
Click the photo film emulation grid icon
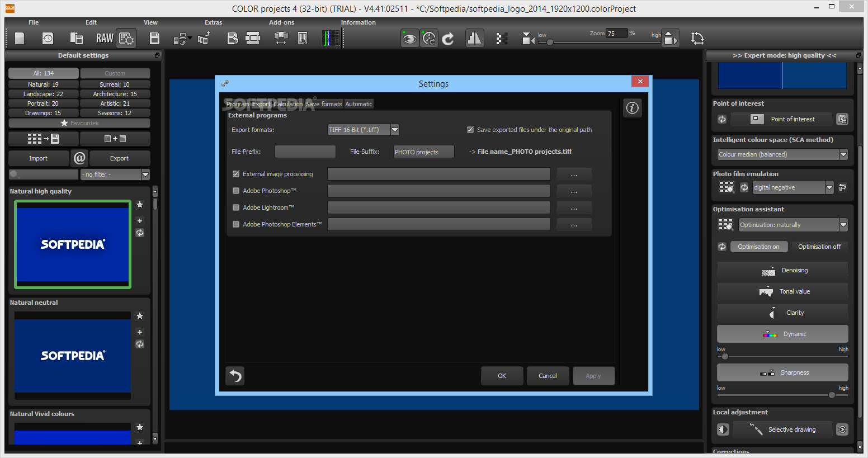[726, 187]
